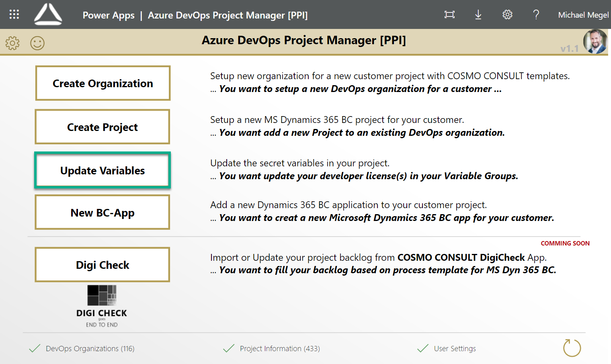This screenshot has width=611, height=364.
Task: Select the Update Variables button
Action: coord(103,170)
